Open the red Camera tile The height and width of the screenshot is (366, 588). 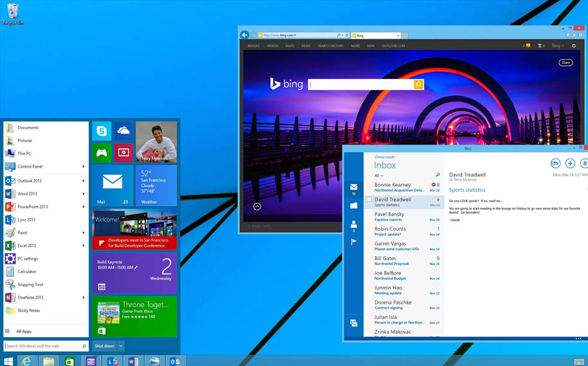(x=124, y=153)
